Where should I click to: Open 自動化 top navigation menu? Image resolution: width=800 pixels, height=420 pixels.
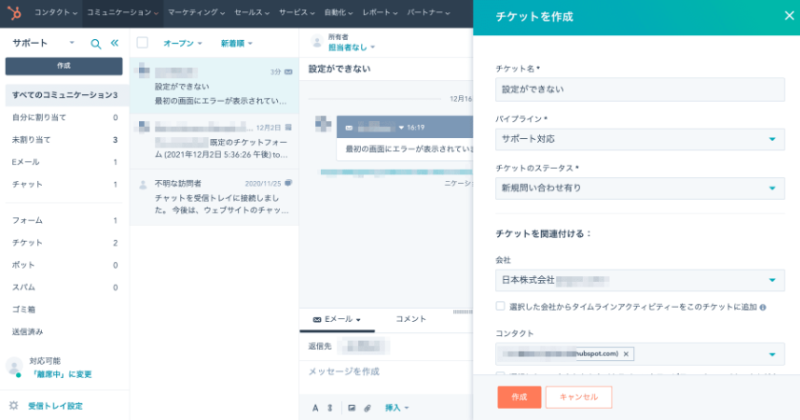tap(338, 13)
